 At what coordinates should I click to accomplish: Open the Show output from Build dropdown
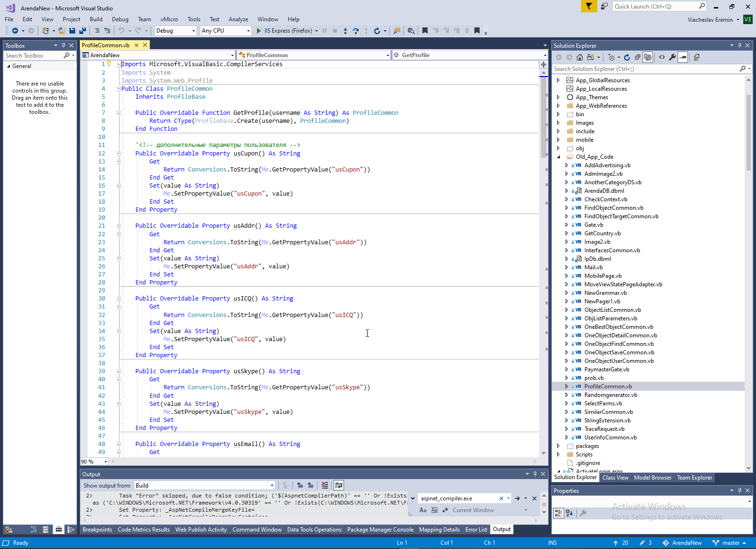tap(204, 485)
